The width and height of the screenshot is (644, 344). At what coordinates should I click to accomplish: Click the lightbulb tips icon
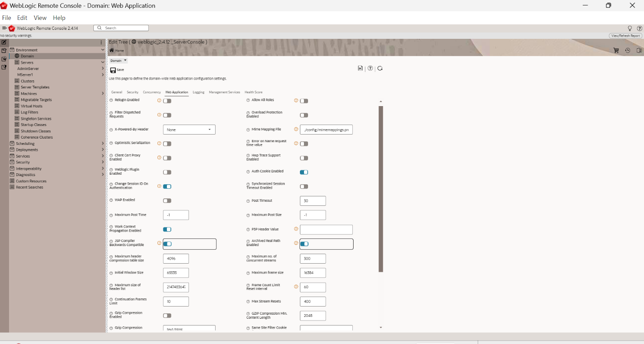630,28
